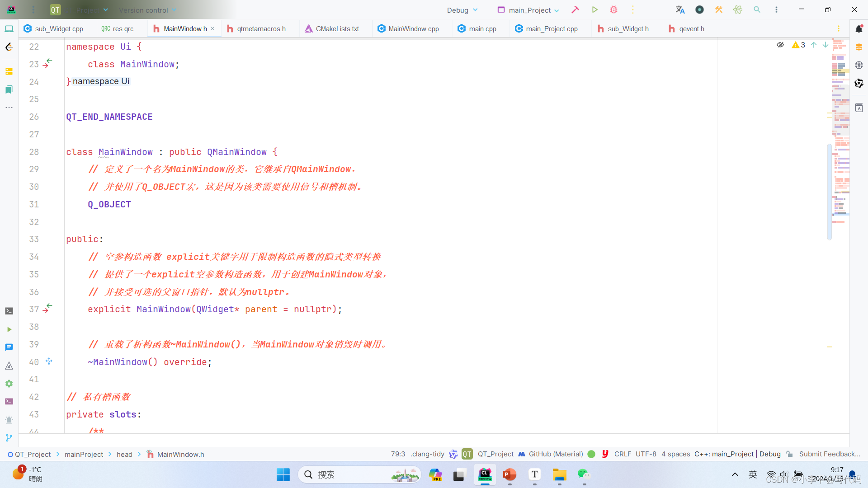Open the Version control dropdown

[x=147, y=10]
